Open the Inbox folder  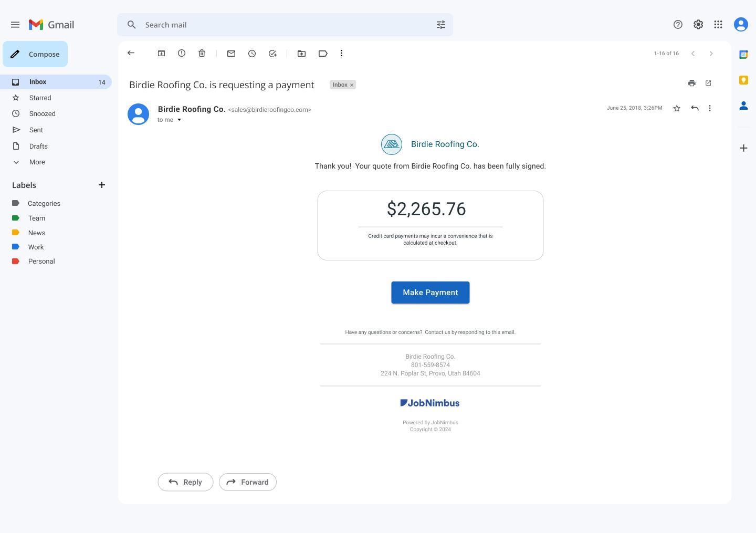click(x=56, y=82)
